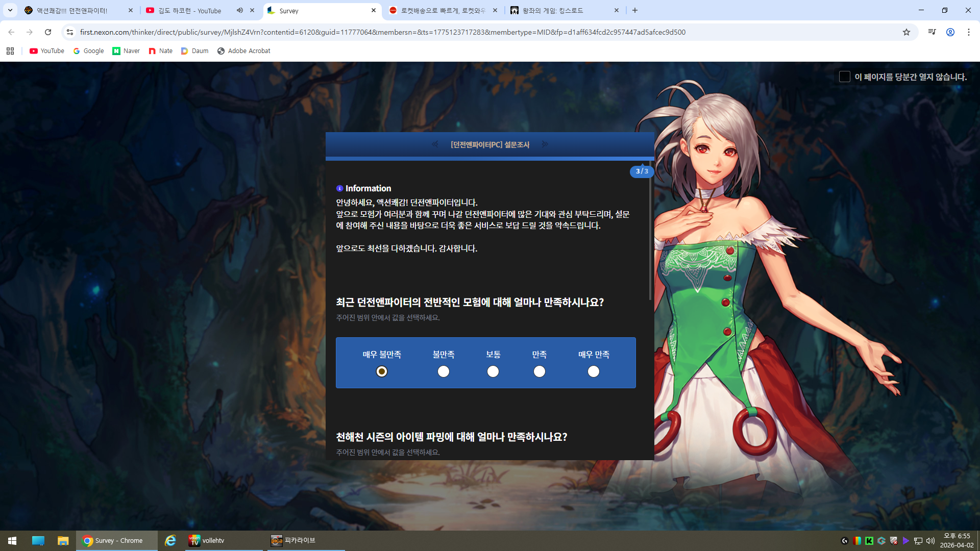980x551 pixels.
Task: Select the '매우 만족' radio option
Action: tap(593, 371)
